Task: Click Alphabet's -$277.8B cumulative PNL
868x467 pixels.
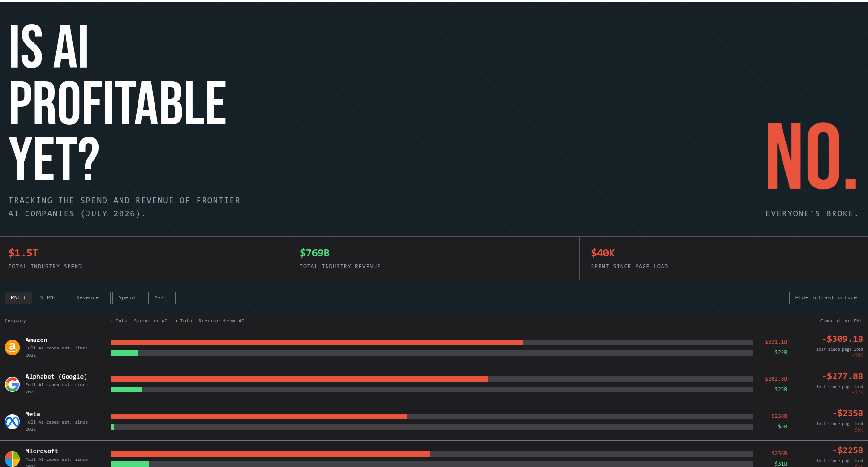Action: 842,376
